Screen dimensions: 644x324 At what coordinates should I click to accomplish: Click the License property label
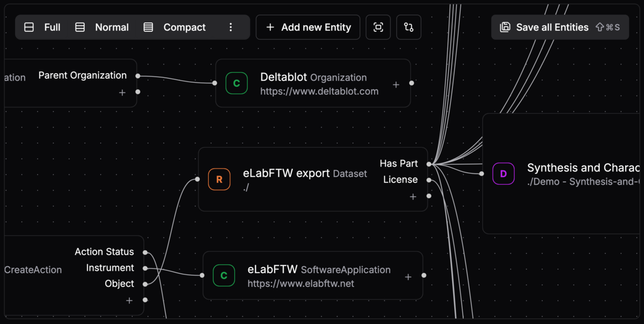(400, 180)
